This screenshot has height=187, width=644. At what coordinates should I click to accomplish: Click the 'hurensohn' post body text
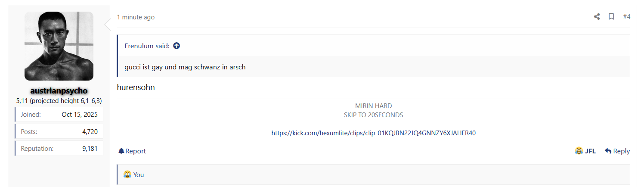point(136,87)
